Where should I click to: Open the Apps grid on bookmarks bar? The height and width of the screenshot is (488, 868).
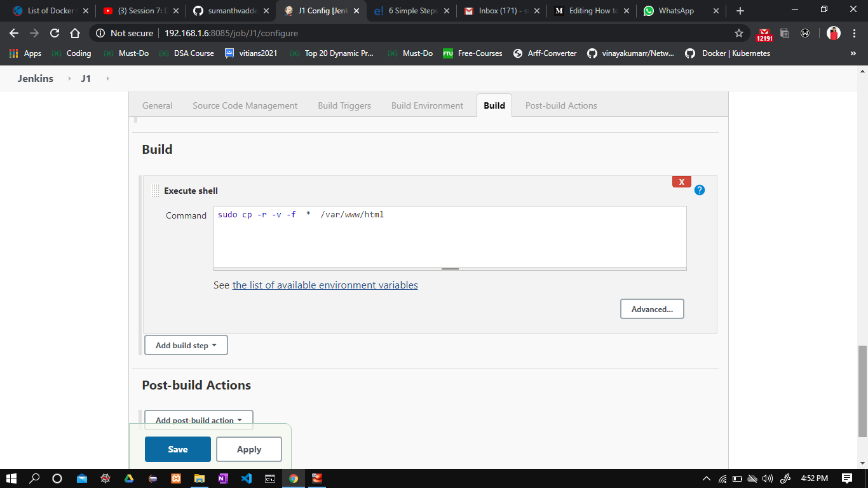tap(14, 53)
